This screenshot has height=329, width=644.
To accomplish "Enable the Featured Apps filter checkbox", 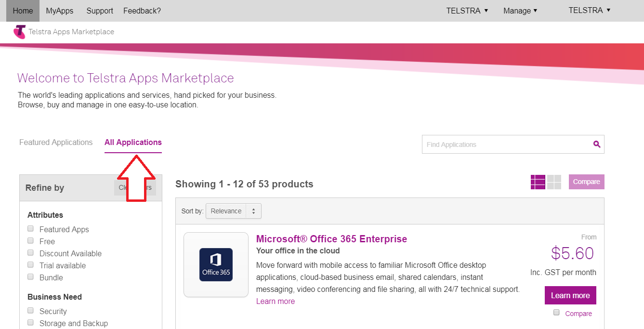I will click(31, 229).
